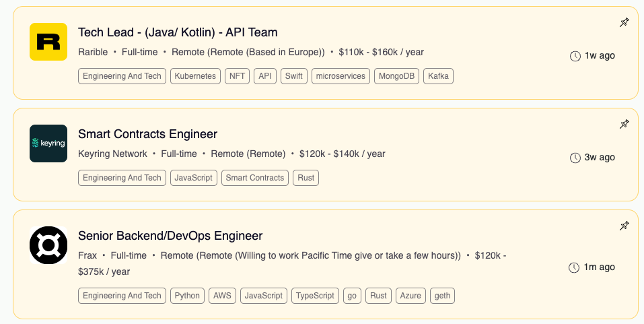The image size is (644, 324).
Task: Select the Smart Contracts tag
Action: [254, 178]
